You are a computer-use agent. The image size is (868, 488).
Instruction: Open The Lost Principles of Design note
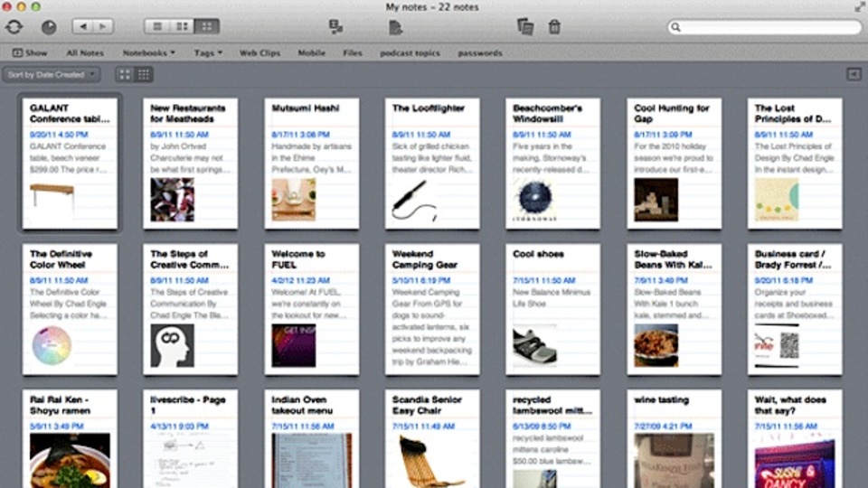coord(795,164)
